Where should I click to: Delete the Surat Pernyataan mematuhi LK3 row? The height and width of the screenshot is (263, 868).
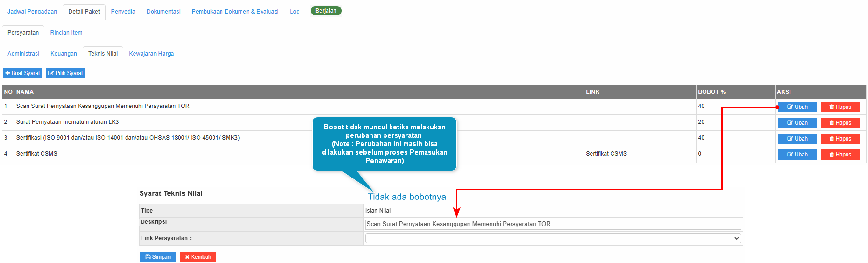[840, 123]
